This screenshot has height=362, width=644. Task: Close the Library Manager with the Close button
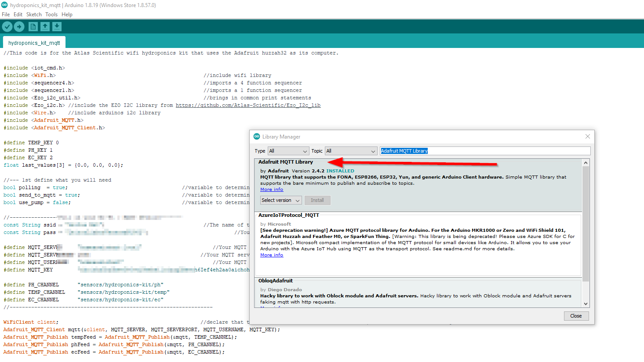pyautogui.click(x=576, y=316)
